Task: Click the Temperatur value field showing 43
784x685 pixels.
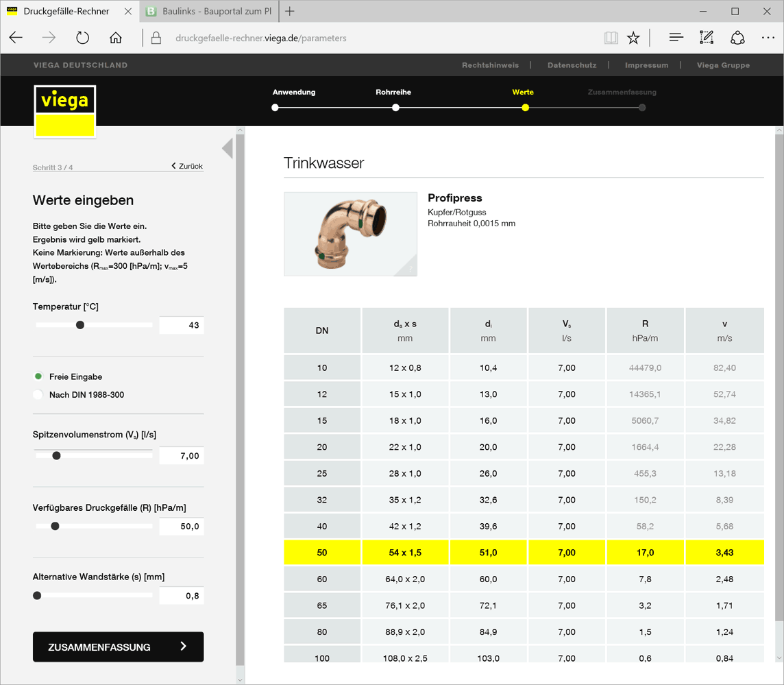Action: 182,325
